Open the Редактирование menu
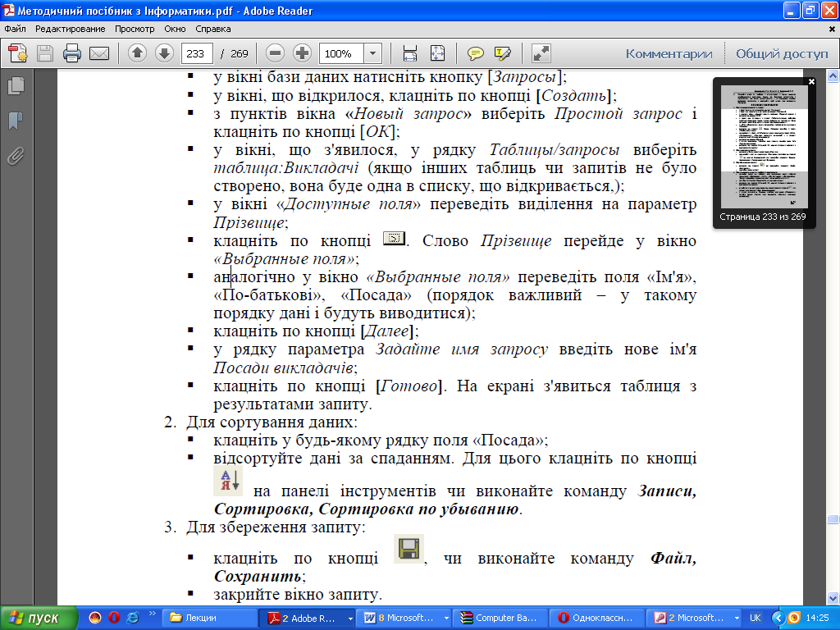 pyautogui.click(x=71, y=29)
